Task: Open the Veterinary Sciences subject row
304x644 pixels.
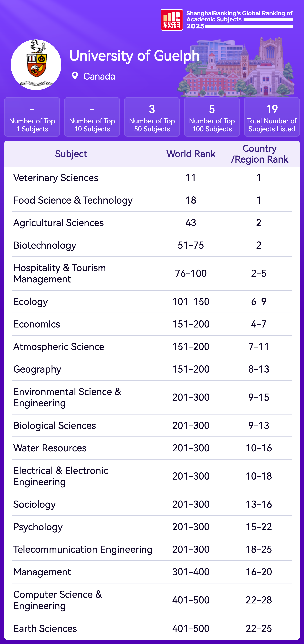Action: tap(56, 178)
